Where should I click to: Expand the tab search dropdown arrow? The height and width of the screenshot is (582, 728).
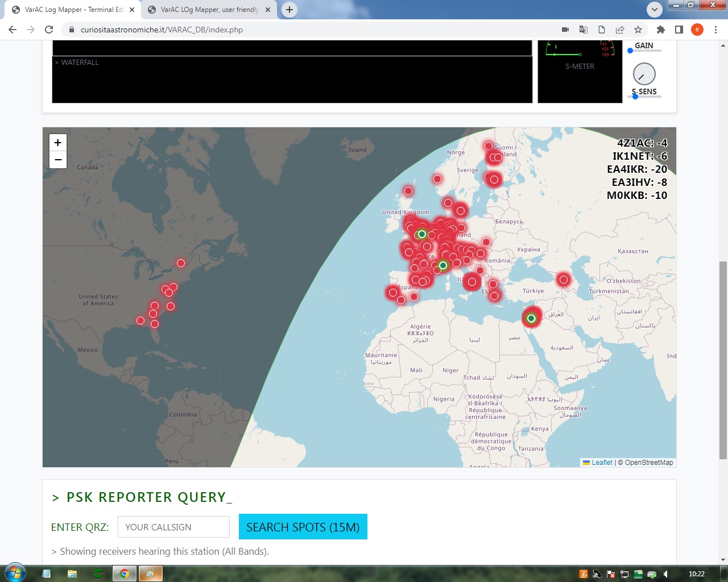[655, 9]
